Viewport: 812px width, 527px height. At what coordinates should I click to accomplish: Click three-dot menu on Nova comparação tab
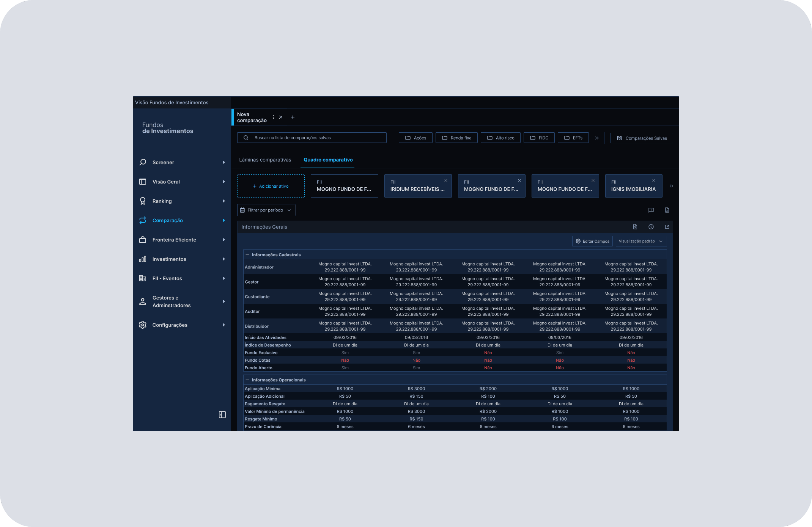(273, 117)
